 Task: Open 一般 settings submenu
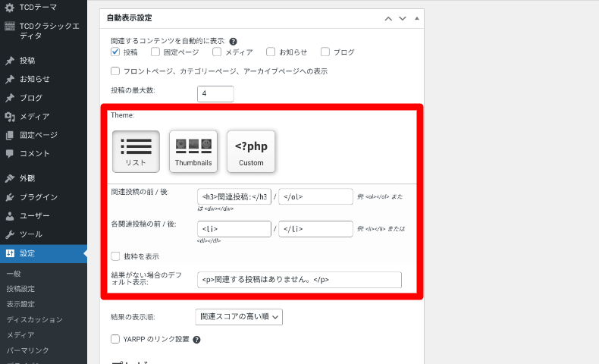click(x=14, y=274)
